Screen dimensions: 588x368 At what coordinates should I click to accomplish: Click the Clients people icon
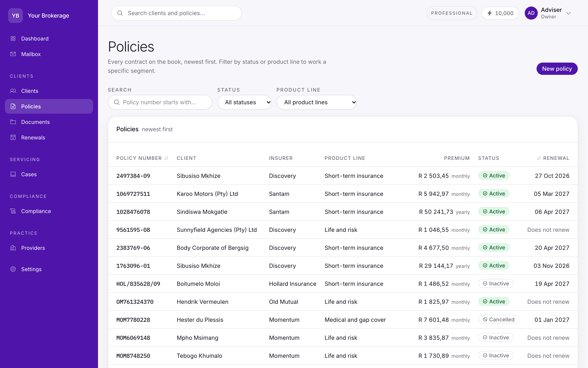[13, 91]
